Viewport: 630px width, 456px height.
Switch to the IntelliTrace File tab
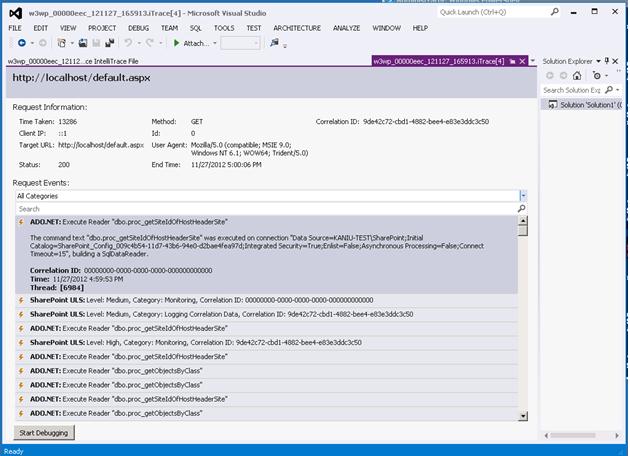(73, 61)
